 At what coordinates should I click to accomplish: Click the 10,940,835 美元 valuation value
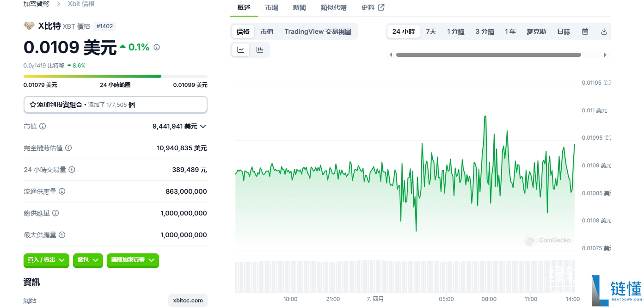182,148
